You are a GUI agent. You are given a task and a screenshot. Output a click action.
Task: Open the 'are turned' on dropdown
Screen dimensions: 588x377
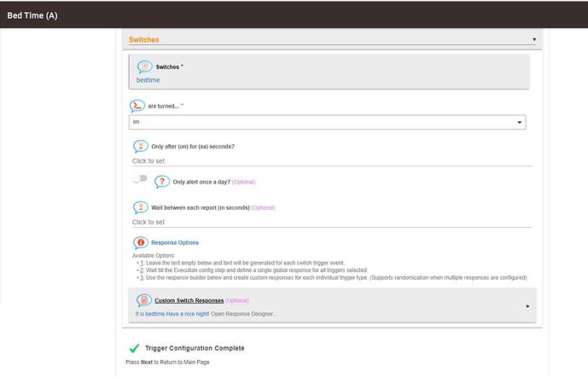[x=327, y=122]
